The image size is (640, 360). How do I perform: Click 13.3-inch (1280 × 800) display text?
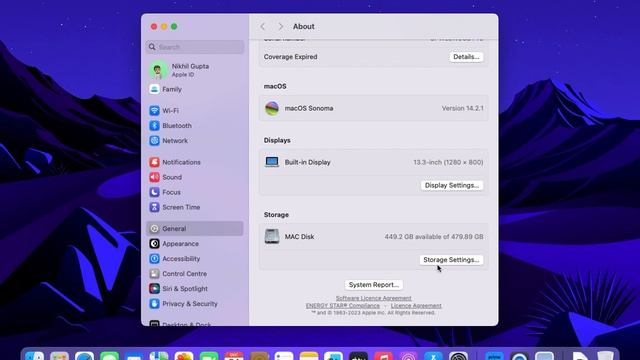pyautogui.click(x=448, y=162)
